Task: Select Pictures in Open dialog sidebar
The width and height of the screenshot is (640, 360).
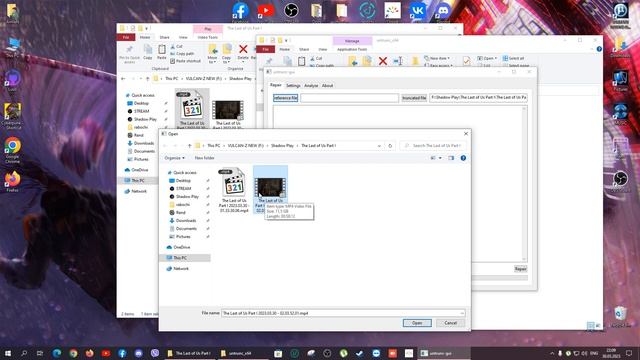Action: point(183,237)
